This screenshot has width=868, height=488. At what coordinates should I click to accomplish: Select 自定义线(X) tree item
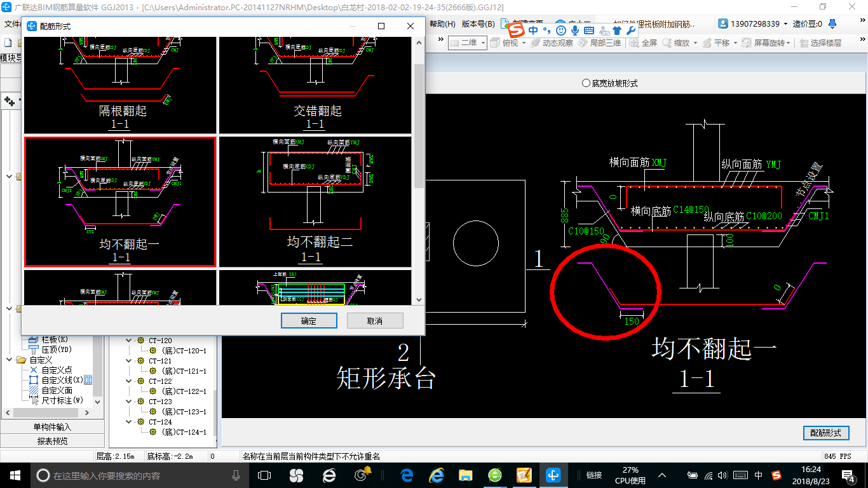55,380
